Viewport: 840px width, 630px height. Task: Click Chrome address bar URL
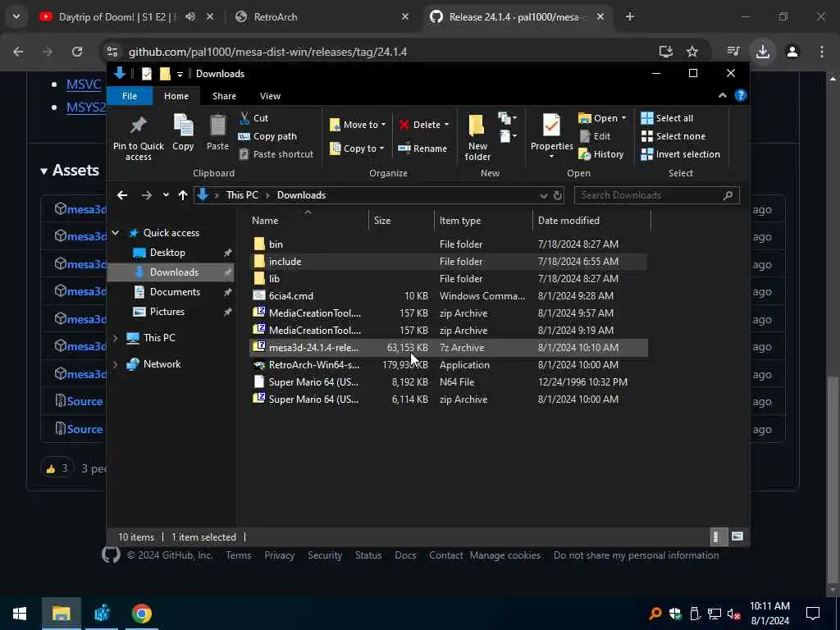(268, 52)
